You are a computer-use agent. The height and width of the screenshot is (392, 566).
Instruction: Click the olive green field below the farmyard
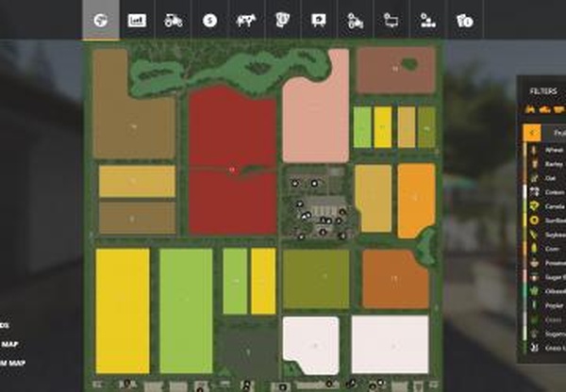[316, 278]
